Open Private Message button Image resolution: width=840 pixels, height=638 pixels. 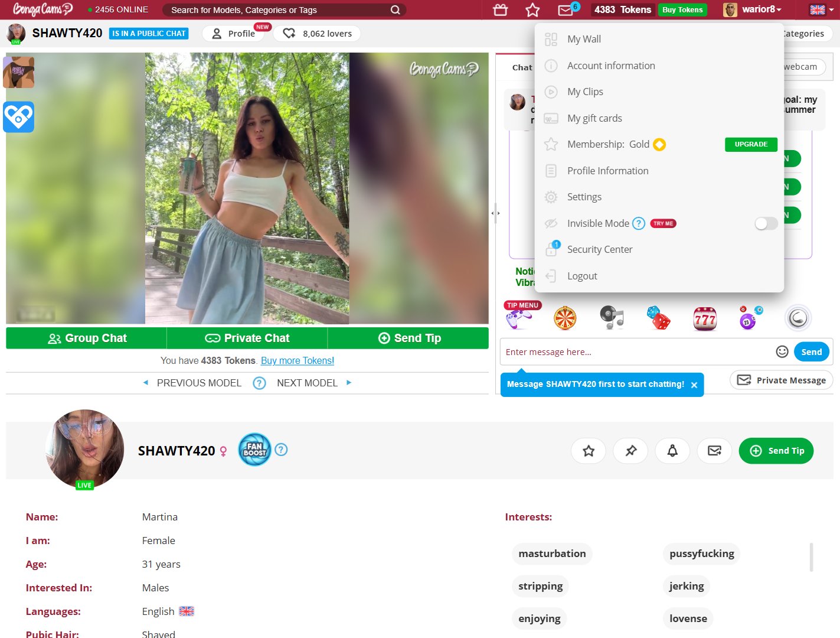click(782, 380)
